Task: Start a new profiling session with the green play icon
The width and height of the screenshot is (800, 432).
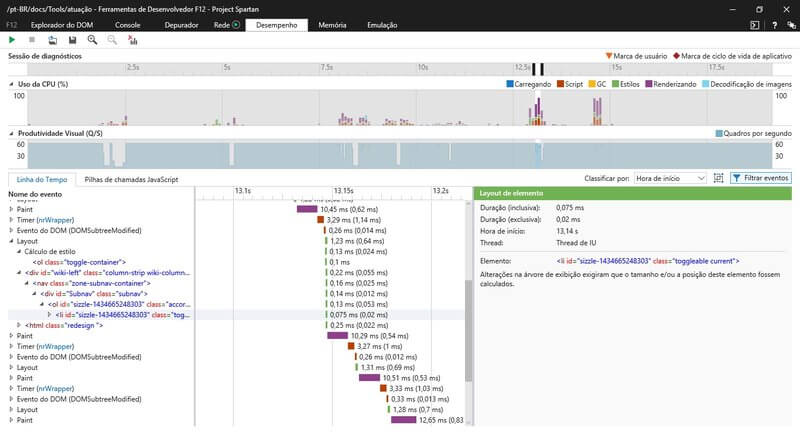Action: coord(12,40)
